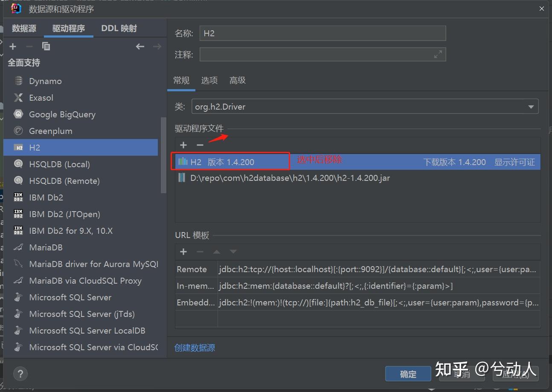Viewport: 552px width, 392px height.
Task: Move URL template up with the arrow icon
Action: click(217, 252)
